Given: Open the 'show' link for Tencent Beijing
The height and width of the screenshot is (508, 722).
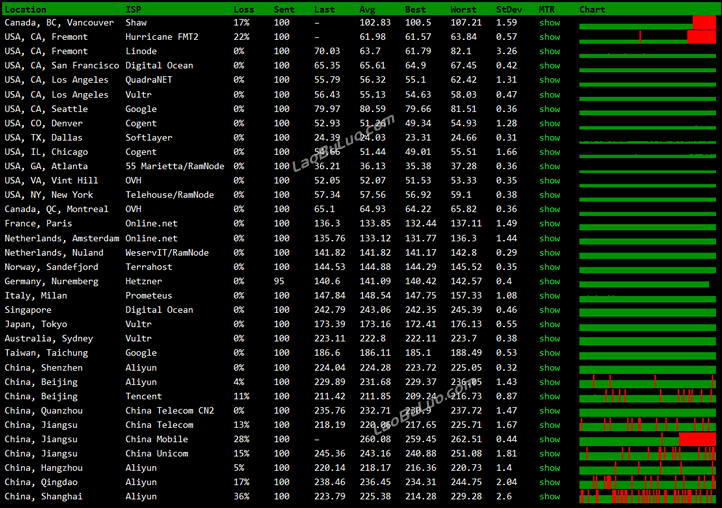Looking at the screenshot, I should (x=549, y=396).
